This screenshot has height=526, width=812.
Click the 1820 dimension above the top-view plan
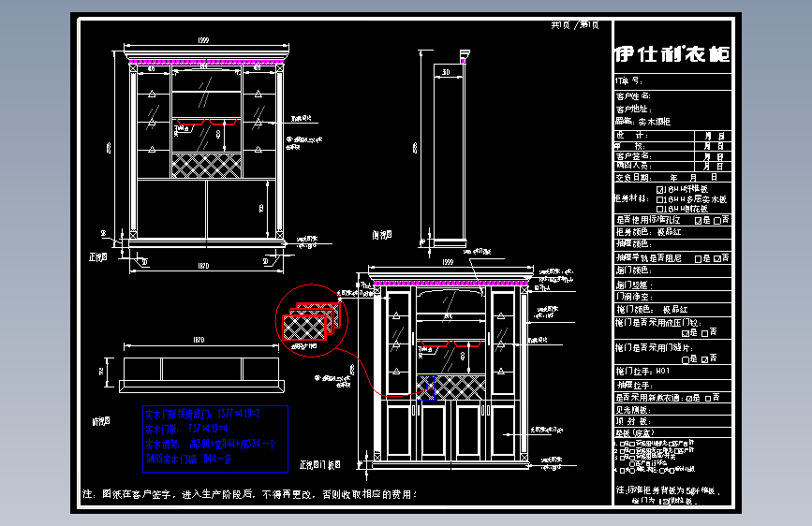pos(199,340)
